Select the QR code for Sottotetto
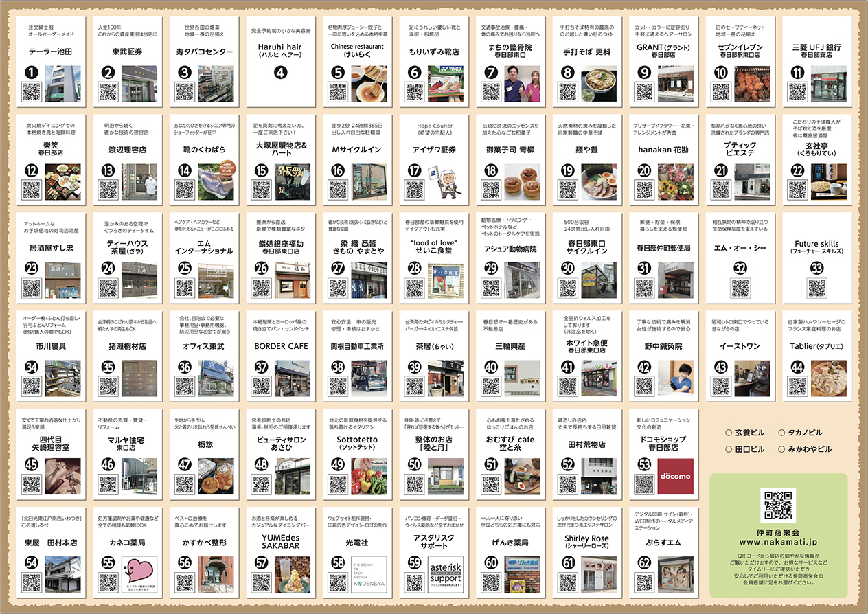The width and height of the screenshot is (868, 614). click(x=338, y=484)
